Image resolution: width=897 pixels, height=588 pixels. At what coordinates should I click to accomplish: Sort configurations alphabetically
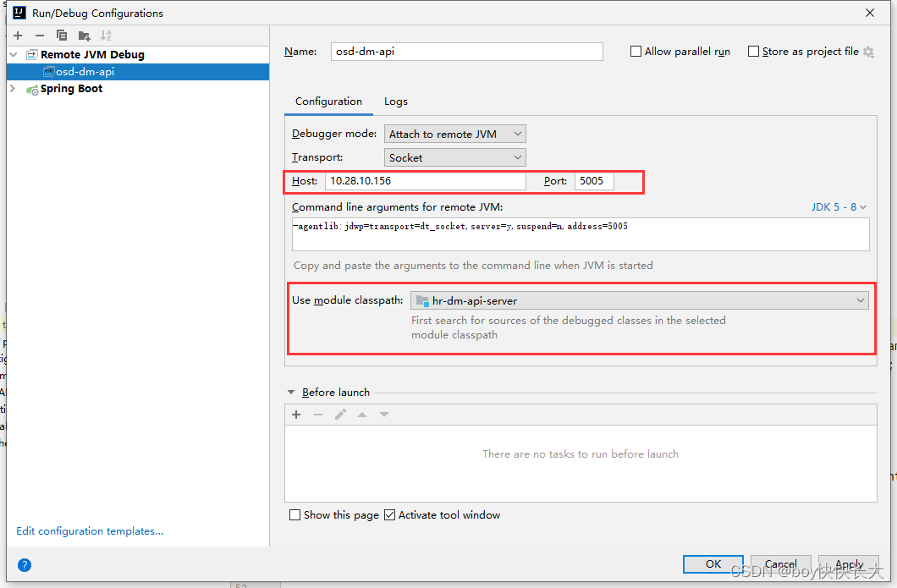(106, 36)
